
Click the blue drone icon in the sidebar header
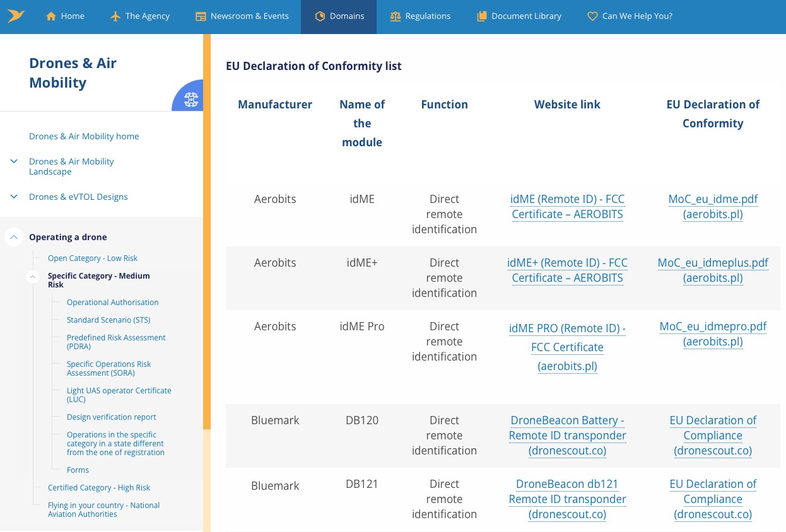pyautogui.click(x=191, y=99)
